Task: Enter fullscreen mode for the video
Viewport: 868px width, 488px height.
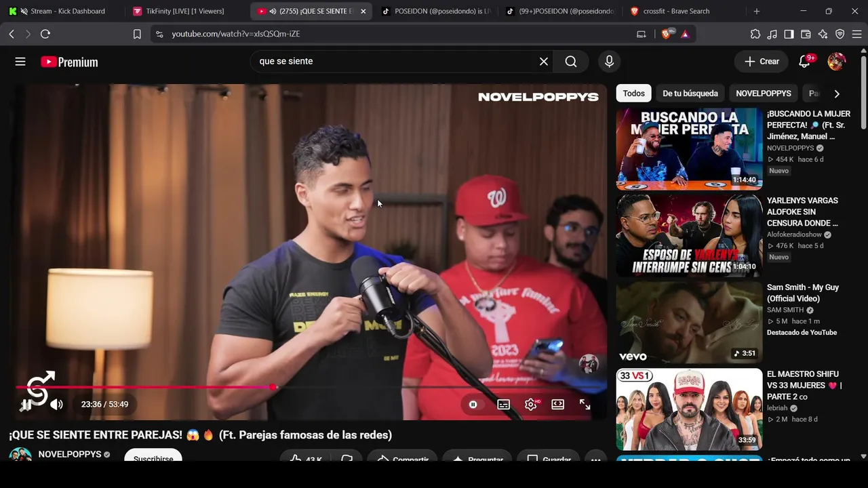Action: (585, 405)
